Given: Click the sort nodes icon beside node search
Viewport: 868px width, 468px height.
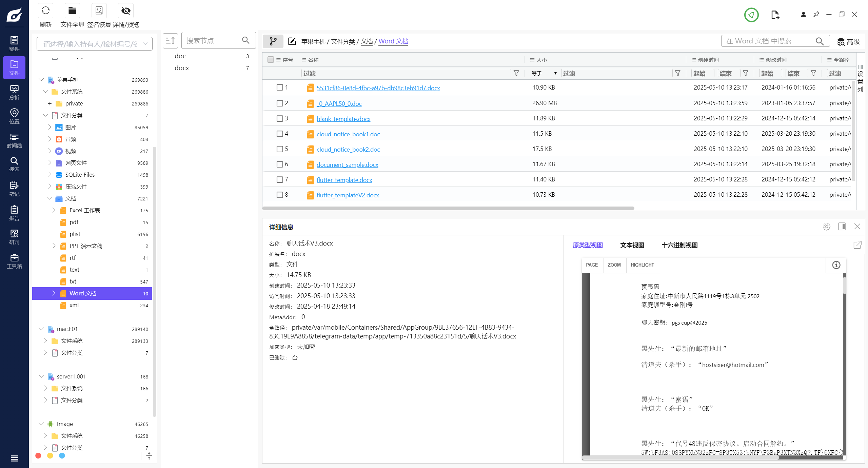Looking at the screenshot, I should [x=170, y=41].
